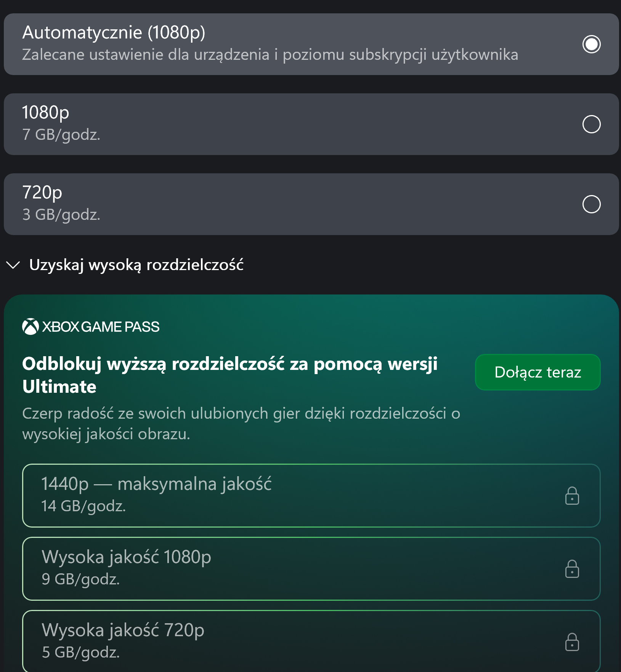Click the lock icon on Wysoka jakość 720p

pos(572,642)
